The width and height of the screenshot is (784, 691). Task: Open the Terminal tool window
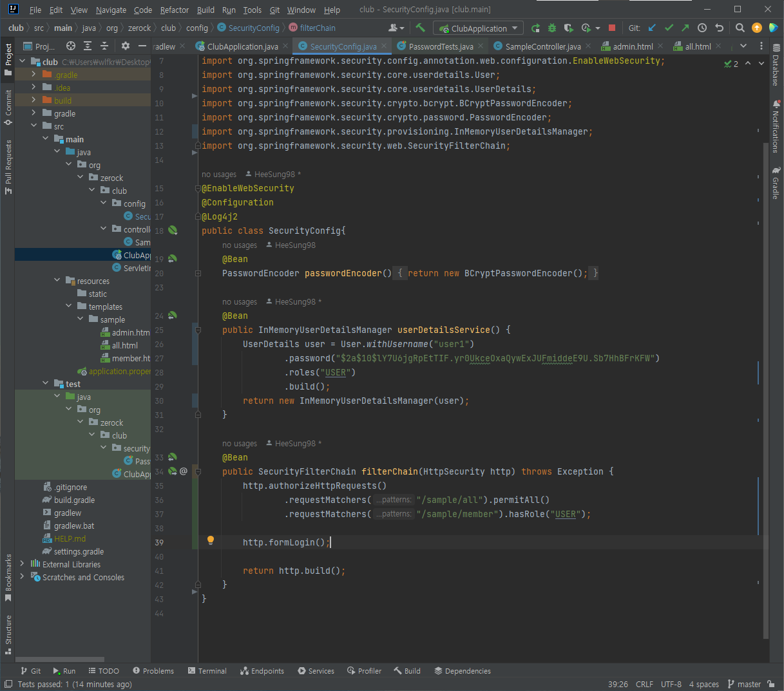(207, 671)
